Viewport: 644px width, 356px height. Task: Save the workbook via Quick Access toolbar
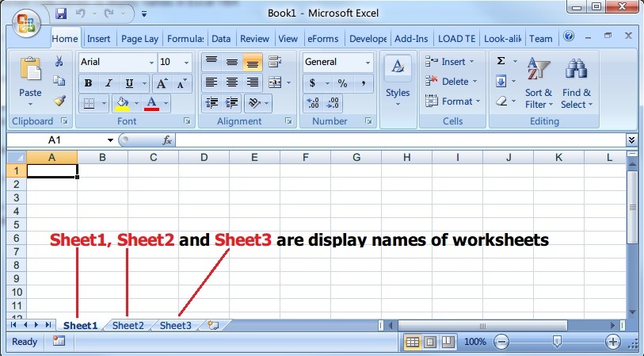[x=61, y=13]
